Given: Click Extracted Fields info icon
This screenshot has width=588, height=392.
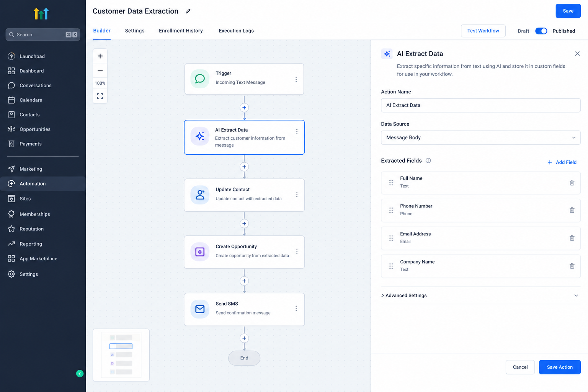Looking at the screenshot, I should tap(428, 161).
